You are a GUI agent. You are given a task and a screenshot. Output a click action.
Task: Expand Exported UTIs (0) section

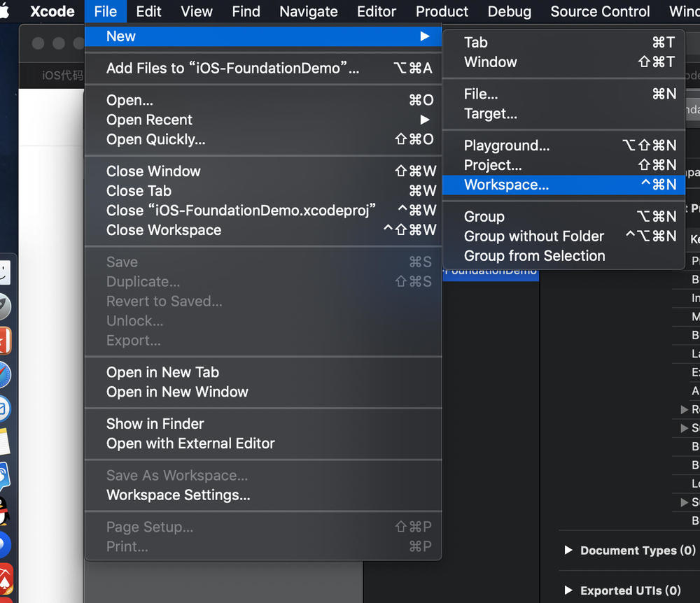(568, 590)
